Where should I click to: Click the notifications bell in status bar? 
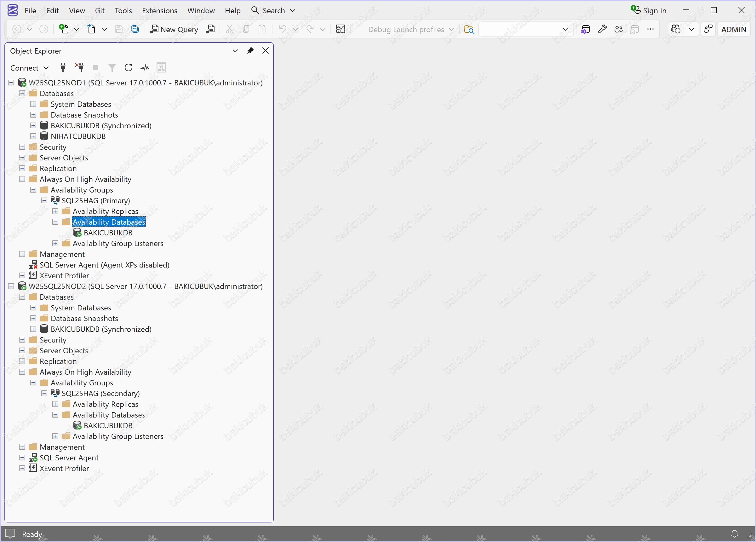tap(734, 534)
